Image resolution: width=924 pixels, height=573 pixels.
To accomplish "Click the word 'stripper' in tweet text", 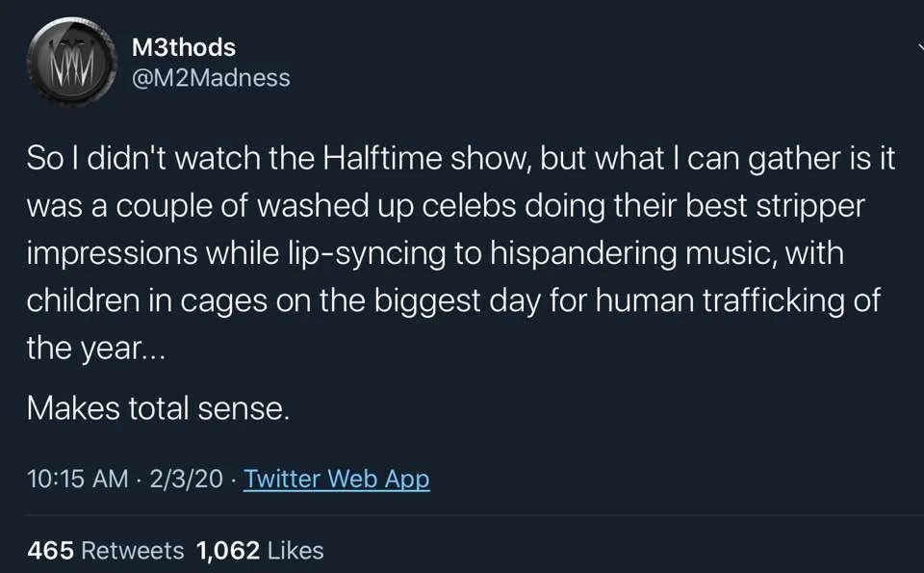I will coord(810,207).
